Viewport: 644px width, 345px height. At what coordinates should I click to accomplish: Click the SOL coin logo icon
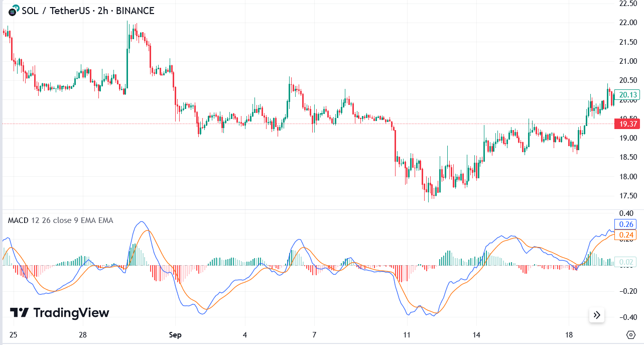point(11,11)
